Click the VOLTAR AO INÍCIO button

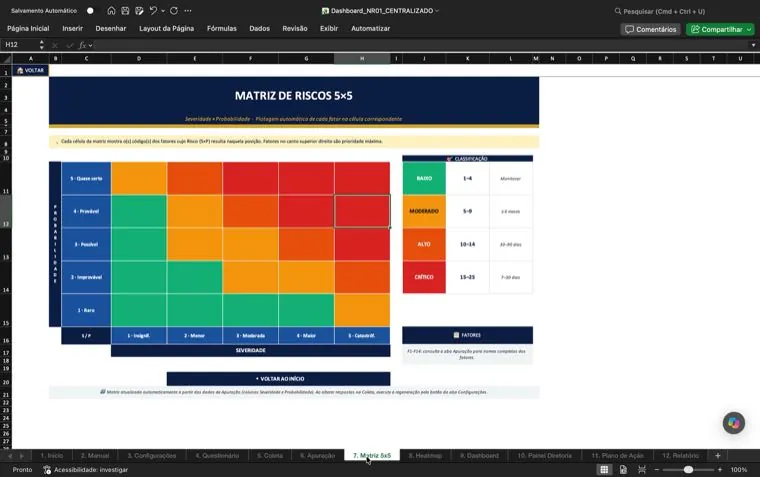click(x=279, y=379)
